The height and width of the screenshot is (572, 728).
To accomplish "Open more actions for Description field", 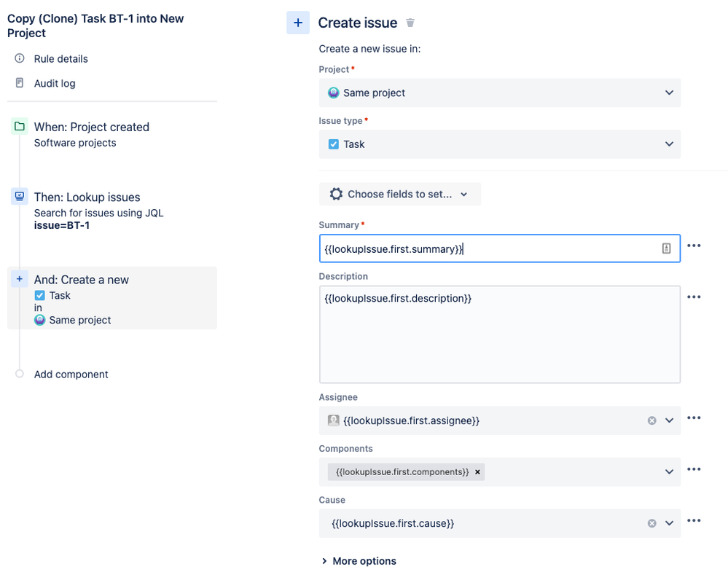I will [x=694, y=297].
